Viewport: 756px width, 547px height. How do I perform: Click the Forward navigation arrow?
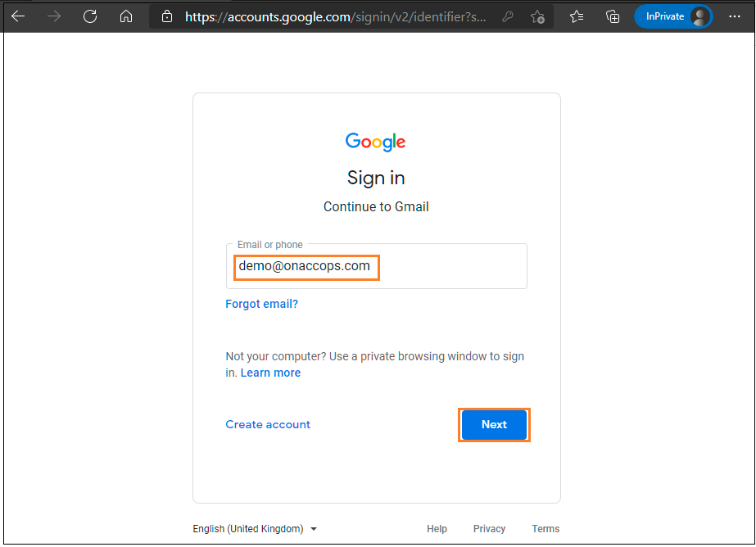coord(54,16)
